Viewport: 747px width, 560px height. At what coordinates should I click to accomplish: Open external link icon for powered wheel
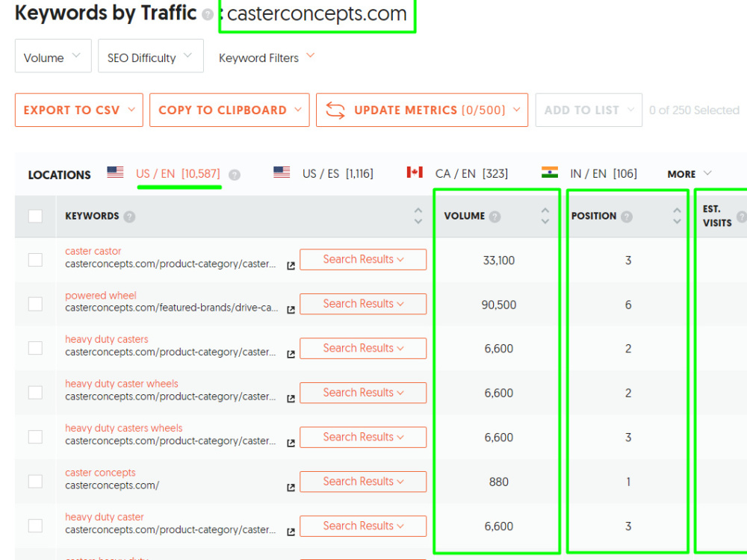tap(291, 310)
